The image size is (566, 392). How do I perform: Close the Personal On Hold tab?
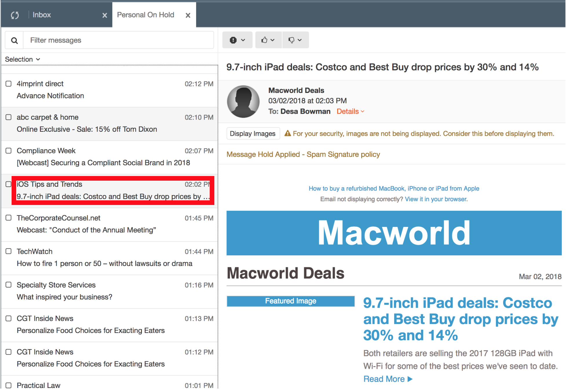[188, 15]
